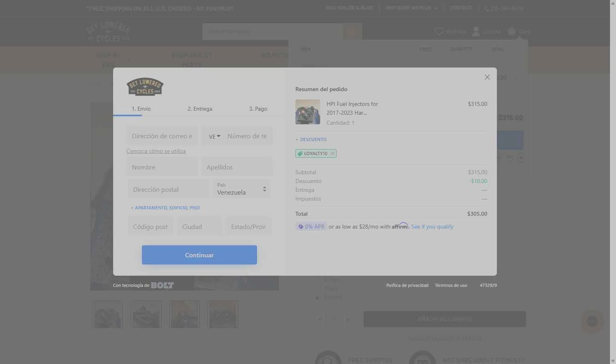Open the Cart icon in header

[x=512, y=31]
